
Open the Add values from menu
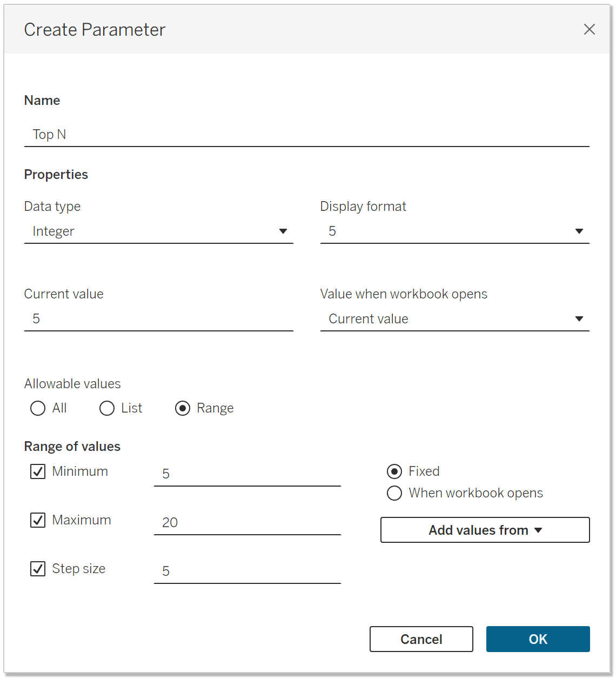click(485, 530)
